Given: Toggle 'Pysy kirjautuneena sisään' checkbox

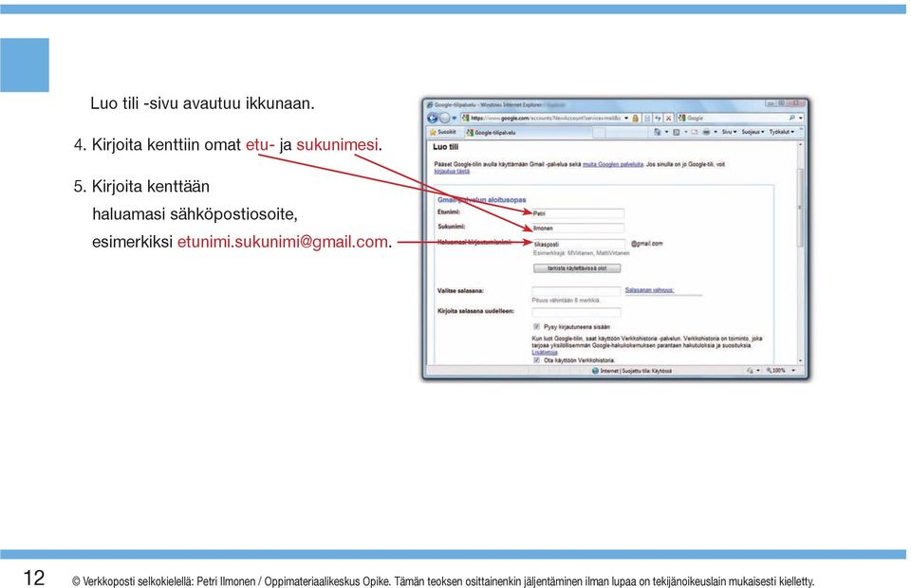Looking at the screenshot, I should pos(536,327).
